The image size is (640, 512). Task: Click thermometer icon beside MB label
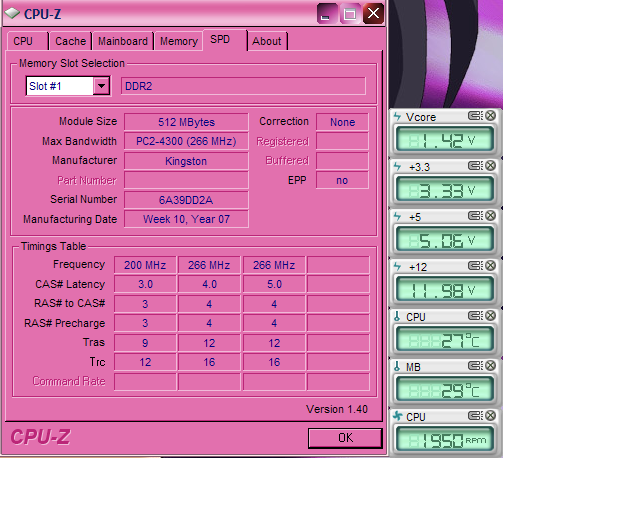(x=397, y=366)
